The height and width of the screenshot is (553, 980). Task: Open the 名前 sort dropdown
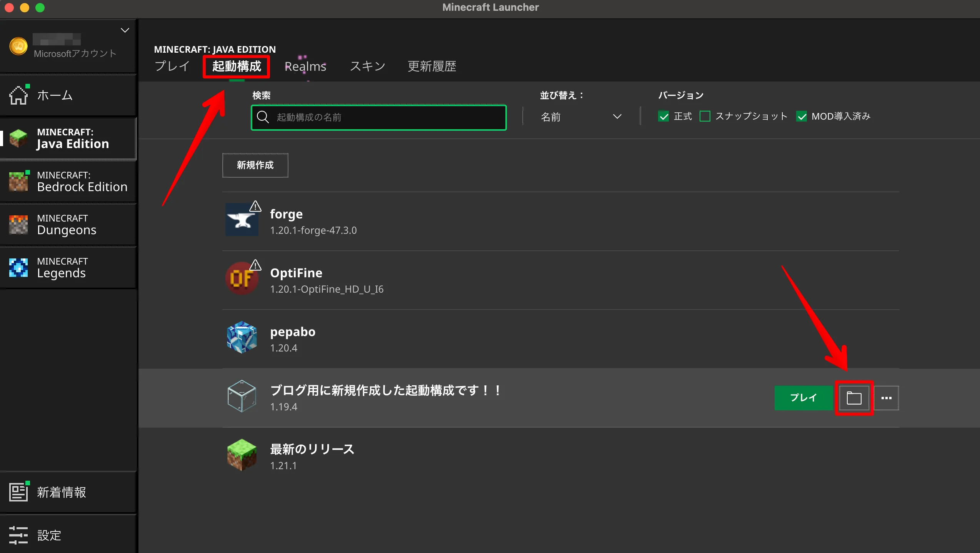click(x=581, y=117)
